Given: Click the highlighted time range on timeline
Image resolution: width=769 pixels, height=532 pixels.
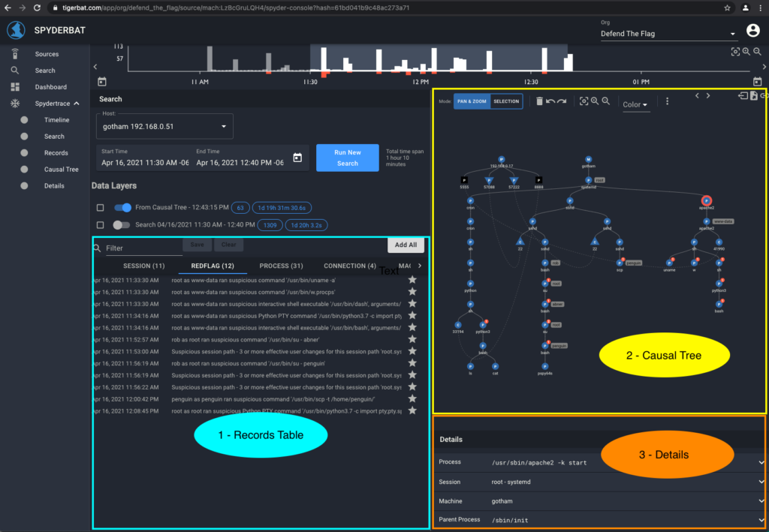Looking at the screenshot, I should click(x=439, y=59).
